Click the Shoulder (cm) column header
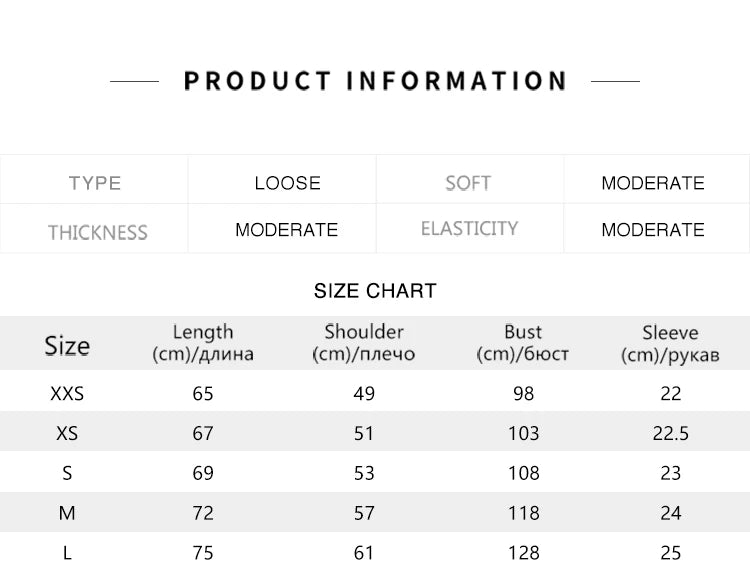 point(364,343)
